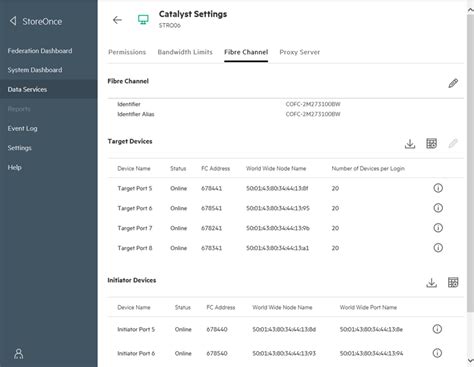
Task: Show info for Target Port 8
Action: [438, 248]
